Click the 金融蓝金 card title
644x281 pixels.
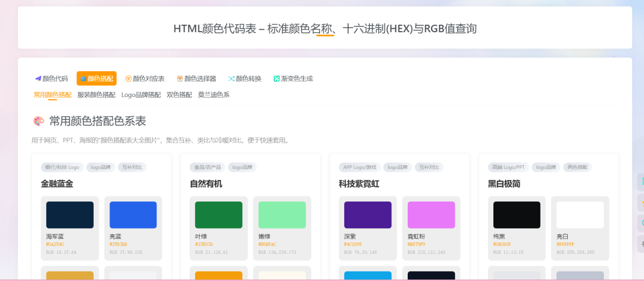pyautogui.click(x=57, y=184)
